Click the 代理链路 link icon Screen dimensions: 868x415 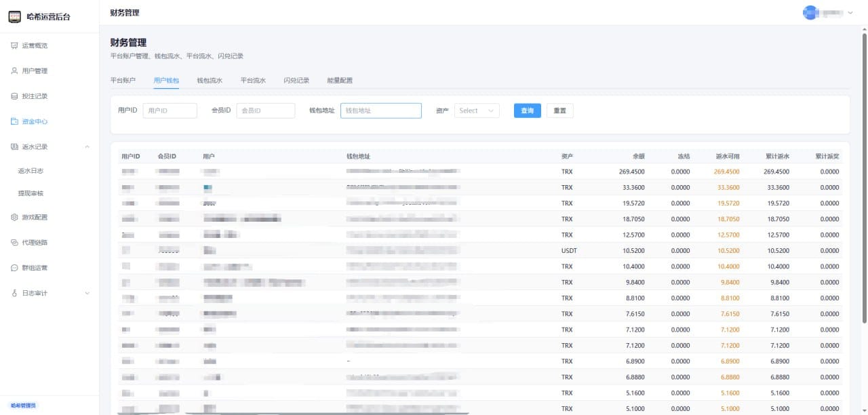pos(14,243)
